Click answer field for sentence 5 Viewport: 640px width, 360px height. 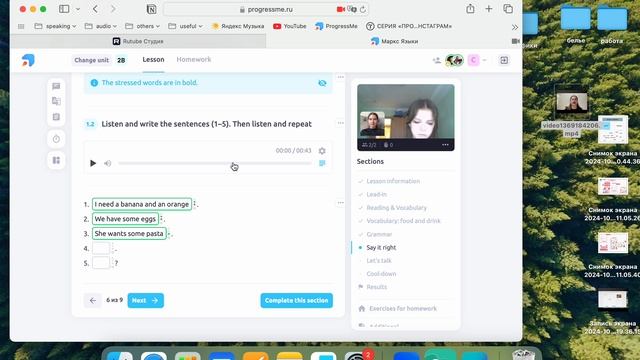[x=101, y=263]
